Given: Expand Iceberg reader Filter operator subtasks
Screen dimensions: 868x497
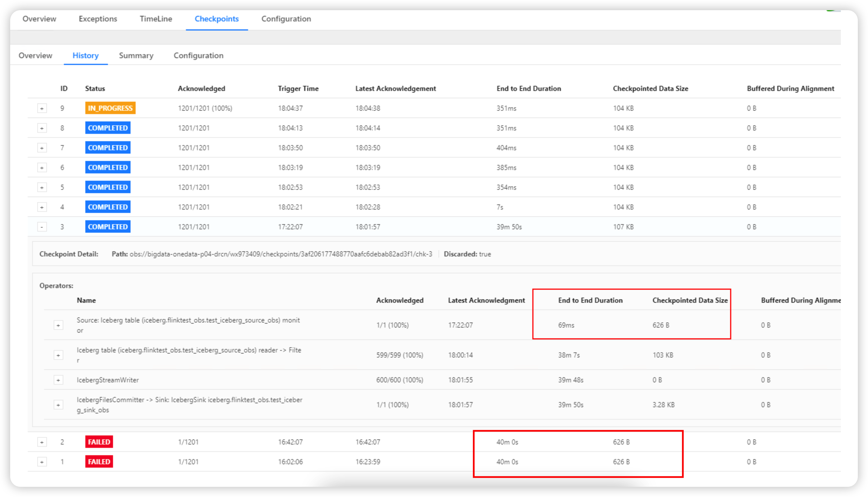Looking at the screenshot, I should (58, 355).
